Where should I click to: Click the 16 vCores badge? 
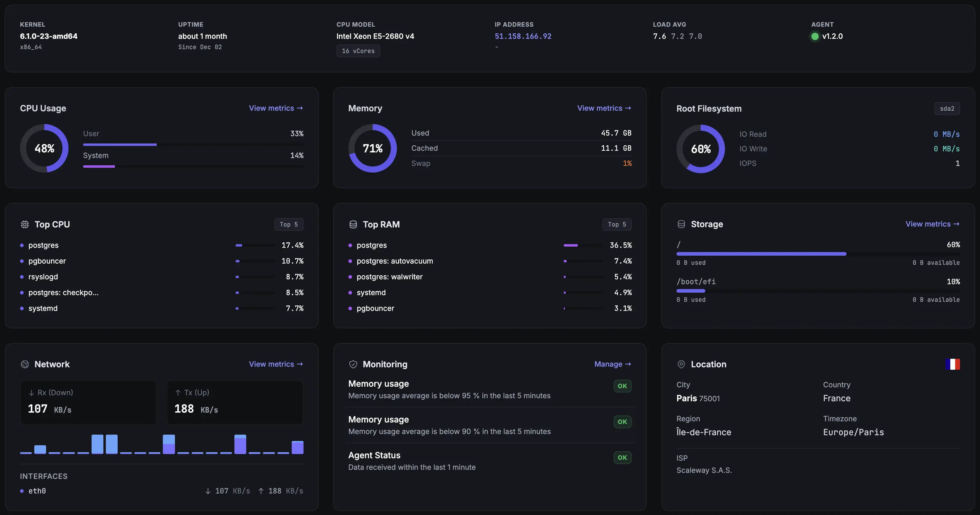click(x=358, y=51)
